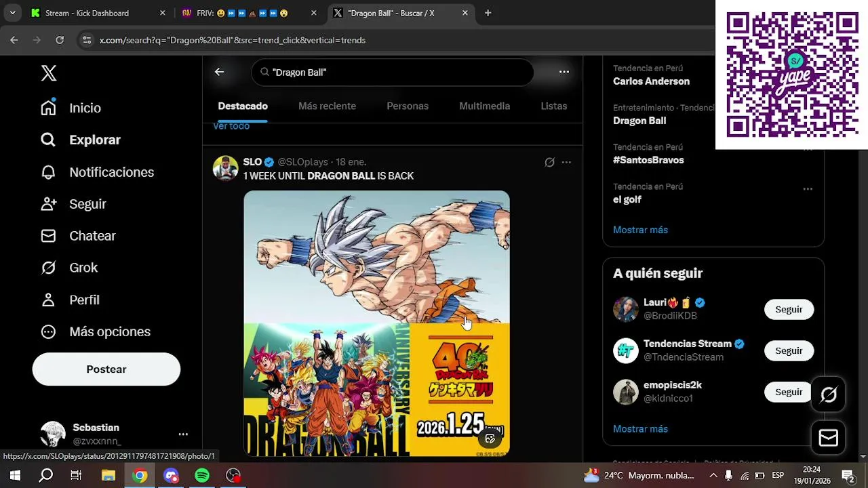
Task: Click Mostrar más under A quién seguir
Action: [x=640, y=429]
